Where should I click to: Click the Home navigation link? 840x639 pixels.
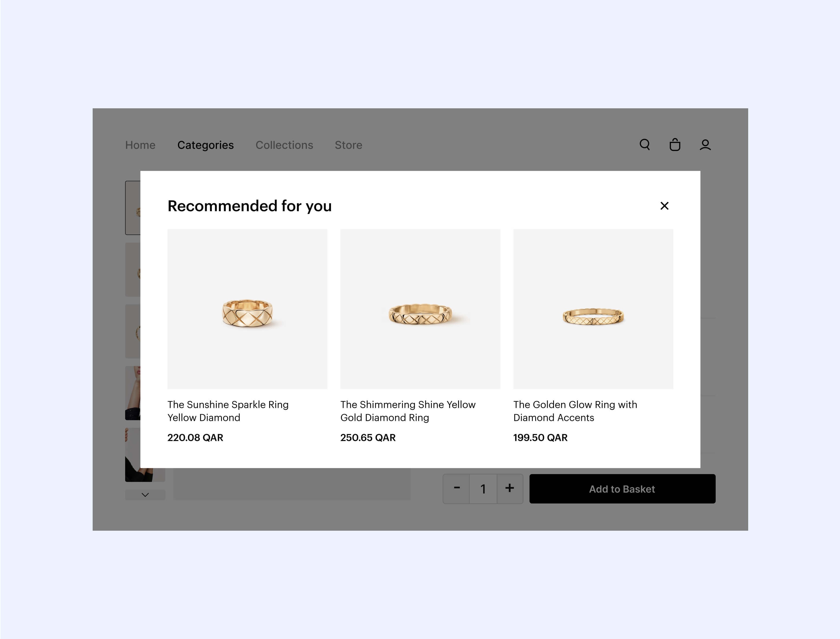(x=140, y=144)
